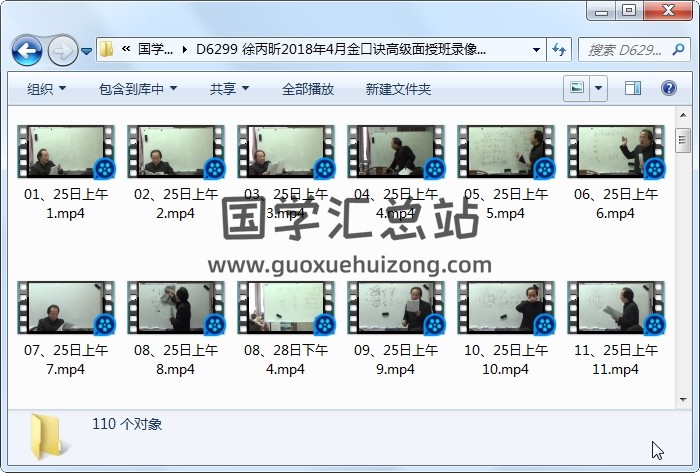Click the folder icon in address bar
The height and width of the screenshot is (473, 700).
(x=106, y=49)
